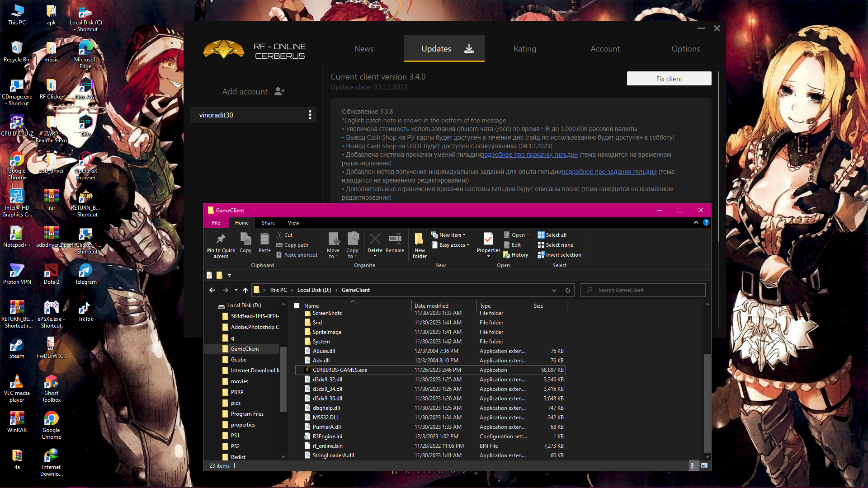Viewport: 868px width, 488px height.
Task: Select rf_online.bin file
Action: click(x=430, y=446)
